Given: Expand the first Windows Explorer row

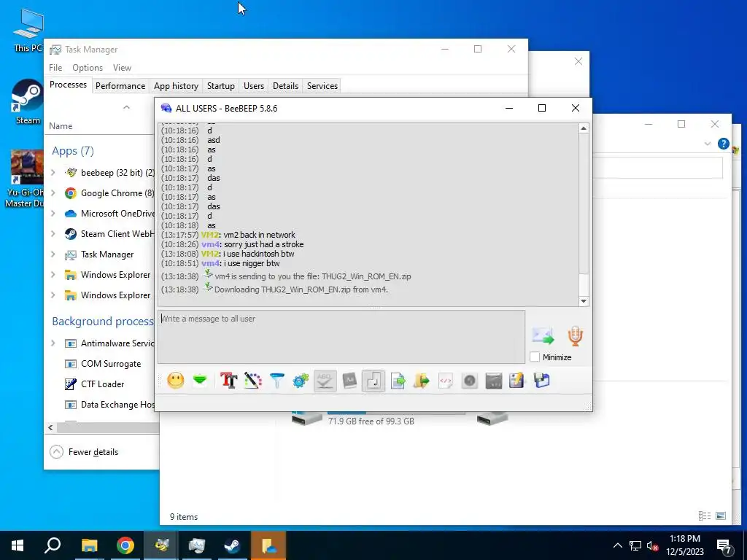Looking at the screenshot, I should 53,275.
